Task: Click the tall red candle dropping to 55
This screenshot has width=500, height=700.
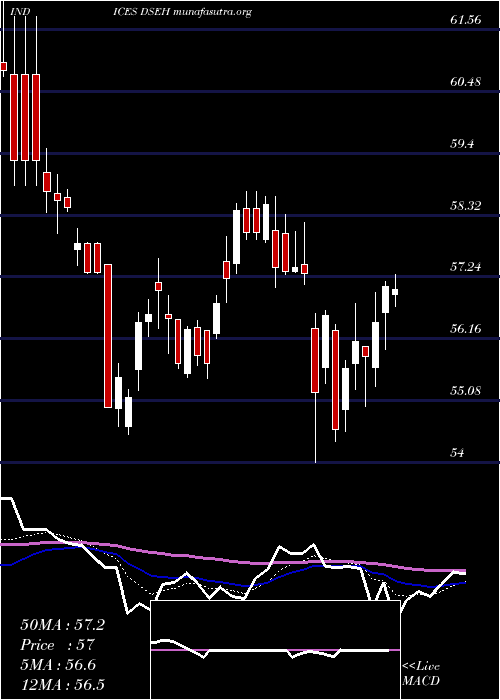Action: point(108,336)
